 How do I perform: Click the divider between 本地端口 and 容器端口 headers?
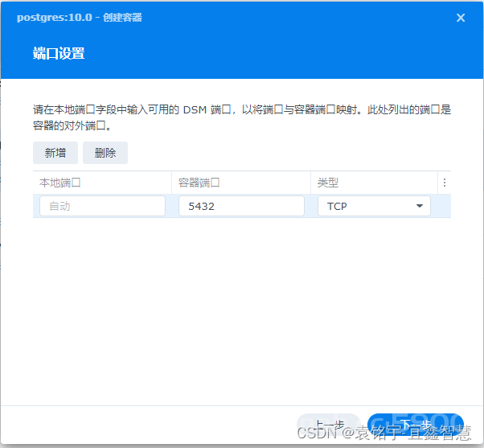click(x=171, y=183)
